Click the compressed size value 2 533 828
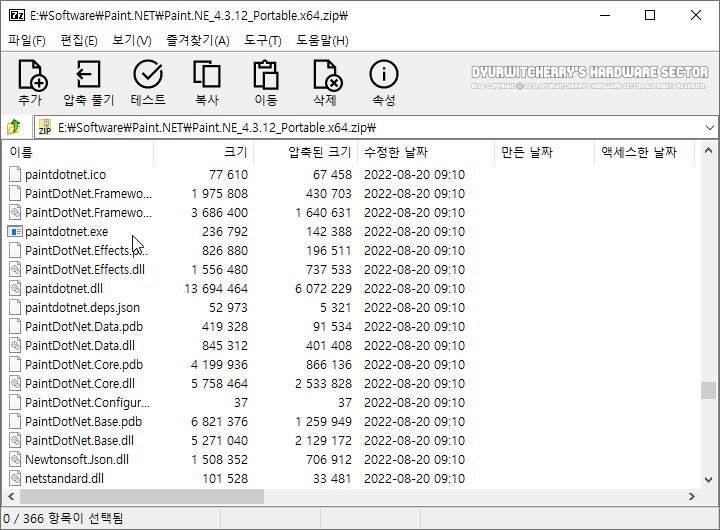Viewport: 720px width, 530px height. (x=323, y=383)
